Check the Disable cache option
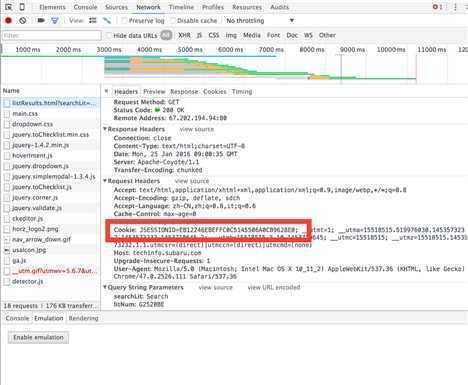The width and height of the screenshot is (468, 385). [172, 21]
